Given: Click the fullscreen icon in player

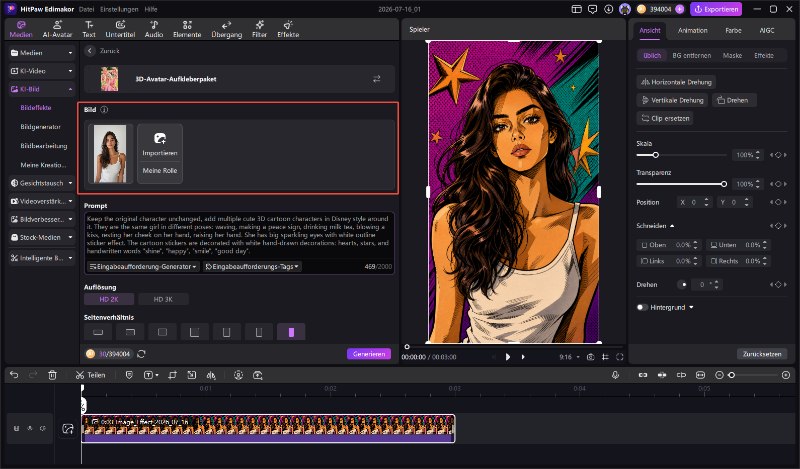Looking at the screenshot, I should click(619, 357).
